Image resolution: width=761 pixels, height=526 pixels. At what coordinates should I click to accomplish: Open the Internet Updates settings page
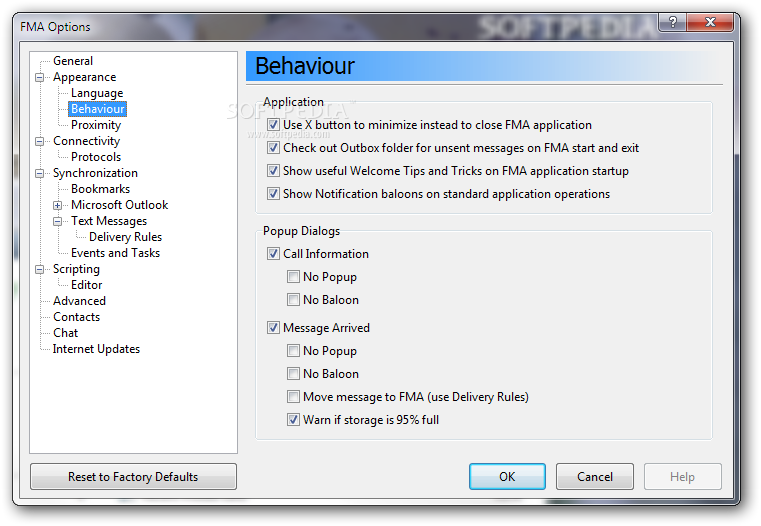coord(96,349)
